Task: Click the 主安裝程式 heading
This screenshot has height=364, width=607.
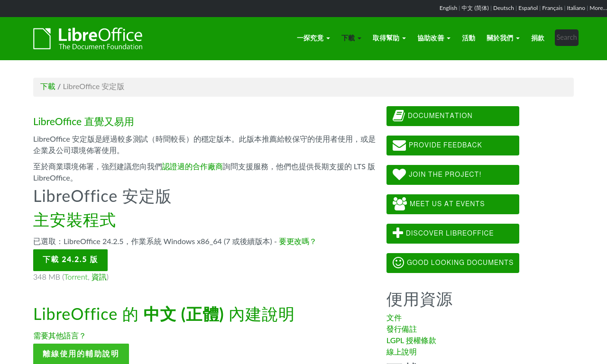Action: 74,220
